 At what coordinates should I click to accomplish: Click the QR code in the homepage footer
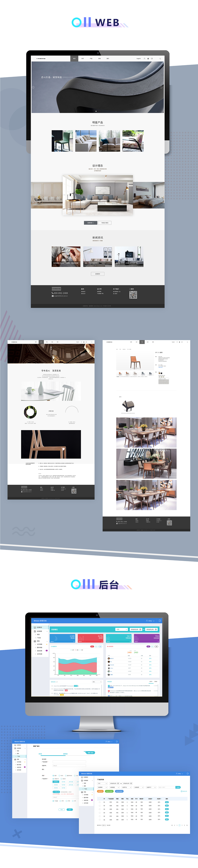pyautogui.click(x=133, y=295)
